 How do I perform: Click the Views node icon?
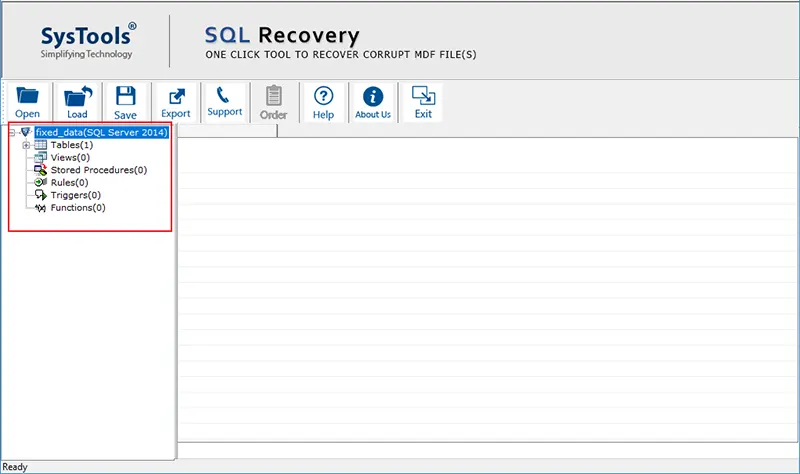(x=40, y=158)
